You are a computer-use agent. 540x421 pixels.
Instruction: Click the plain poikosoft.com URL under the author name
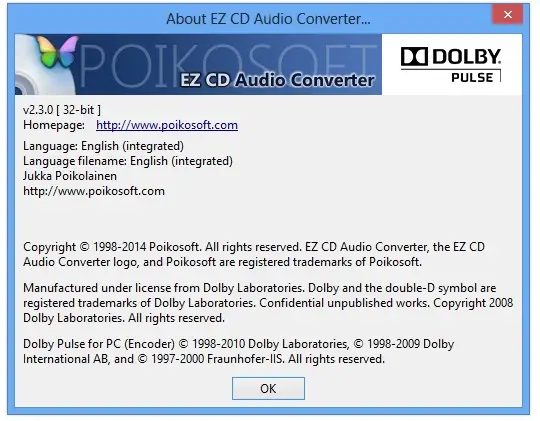(94, 191)
